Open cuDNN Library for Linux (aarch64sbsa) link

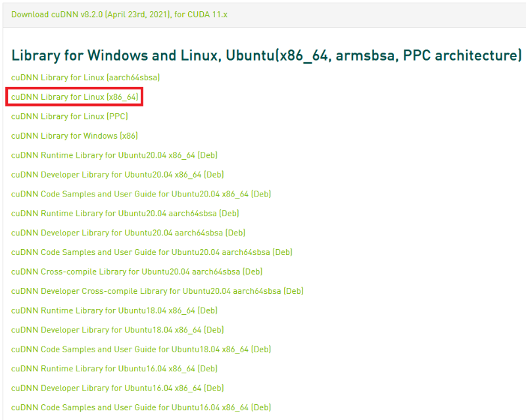click(x=85, y=78)
